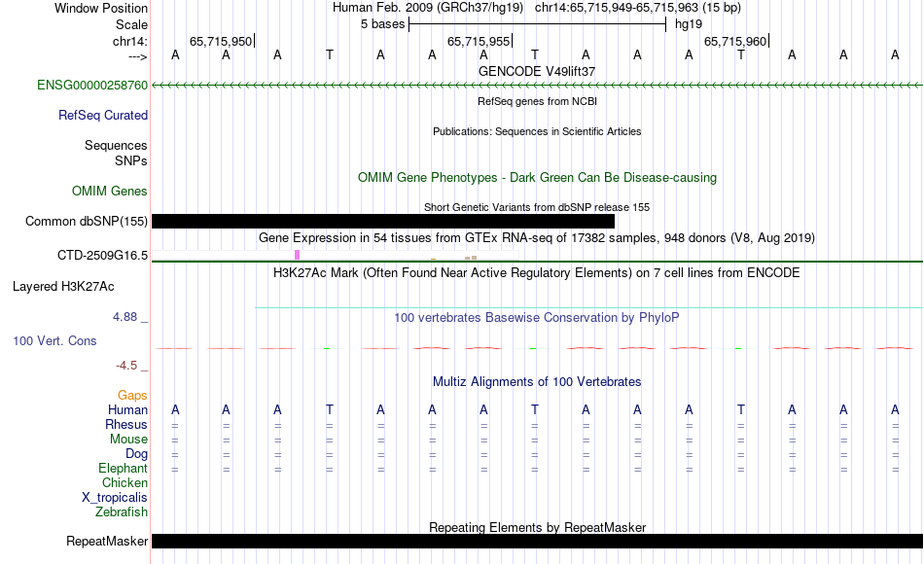Click the RepeatMasker track label
The height and width of the screenshot is (564, 924).
[107, 541]
